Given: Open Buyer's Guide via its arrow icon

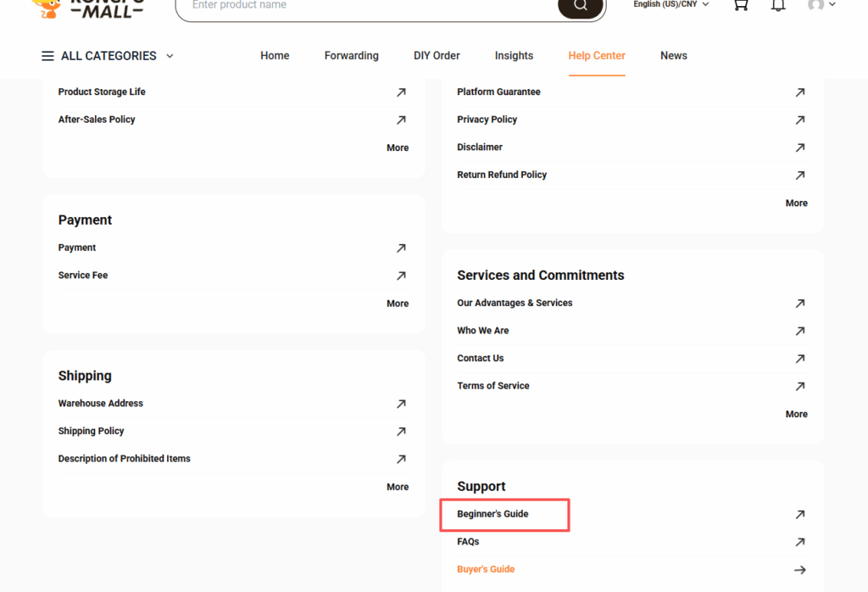Looking at the screenshot, I should [x=799, y=570].
